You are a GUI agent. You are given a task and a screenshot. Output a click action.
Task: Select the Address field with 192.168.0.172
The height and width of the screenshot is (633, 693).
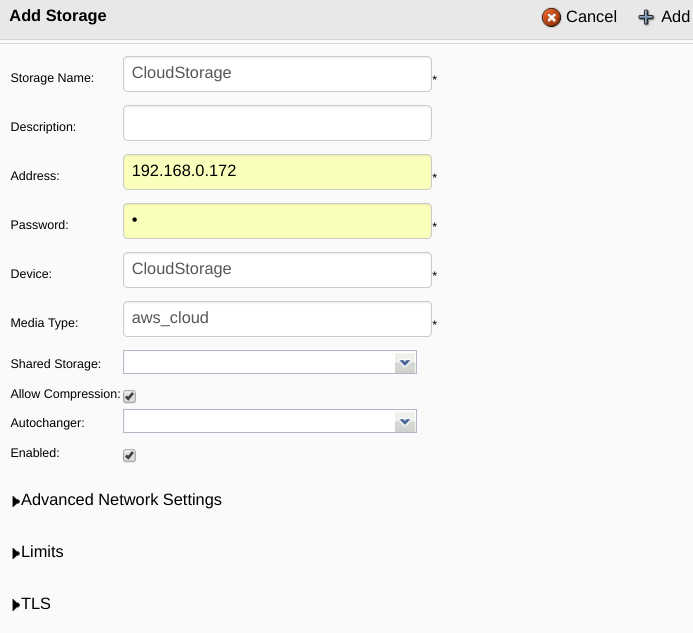[277, 172]
